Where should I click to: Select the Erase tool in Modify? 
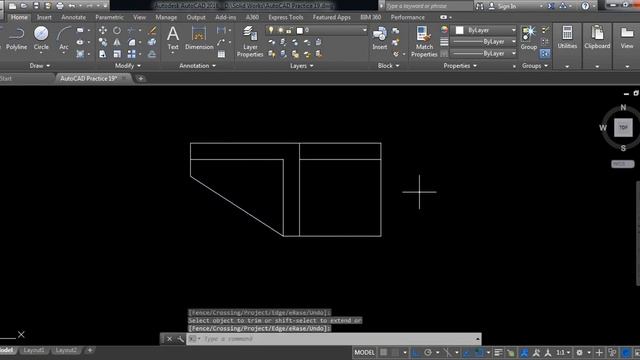point(152,30)
